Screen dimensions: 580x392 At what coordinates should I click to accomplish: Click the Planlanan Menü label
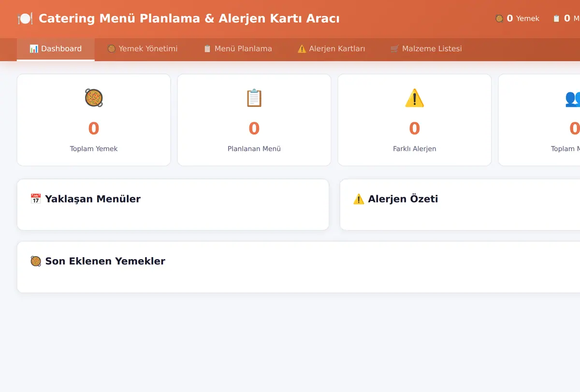coord(254,149)
